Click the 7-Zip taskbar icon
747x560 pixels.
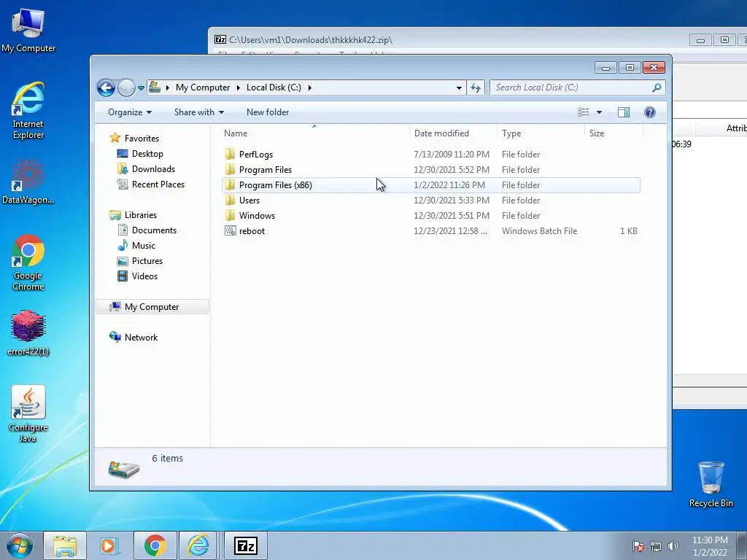coord(245,545)
